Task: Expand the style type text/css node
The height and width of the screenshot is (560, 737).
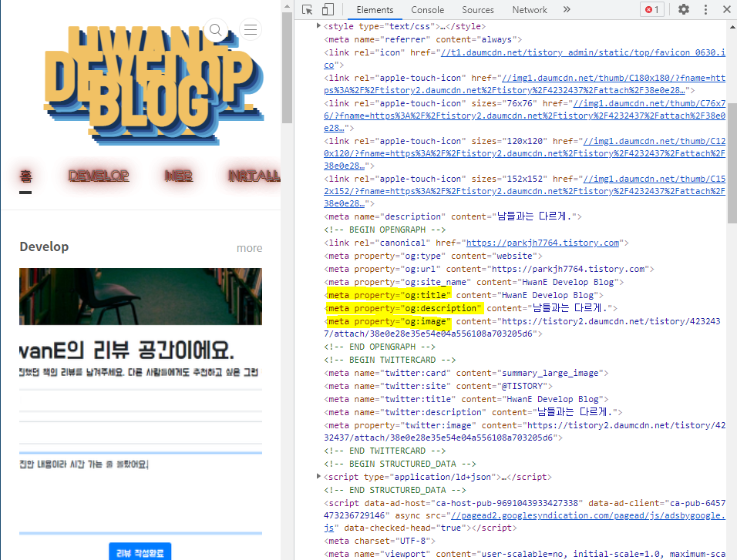Action: click(318, 26)
